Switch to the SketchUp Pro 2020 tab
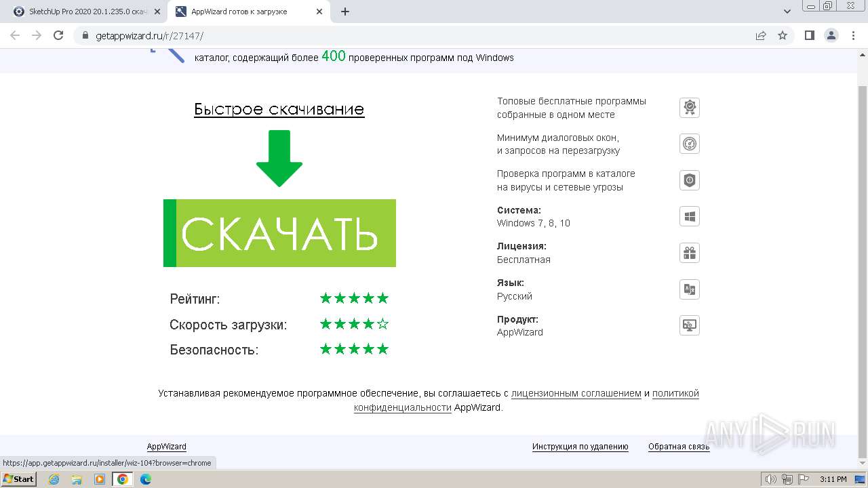This screenshot has height=488, width=868. [87, 12]
